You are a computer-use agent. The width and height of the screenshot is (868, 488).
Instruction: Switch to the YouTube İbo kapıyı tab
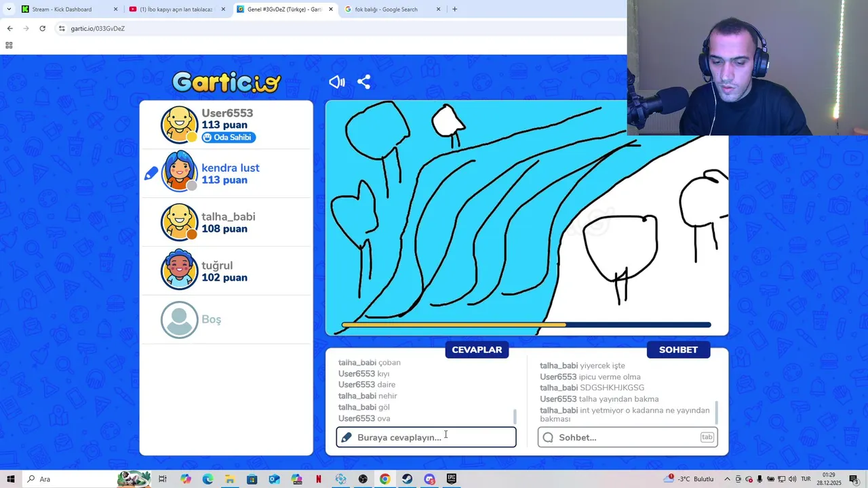[176, 9]
